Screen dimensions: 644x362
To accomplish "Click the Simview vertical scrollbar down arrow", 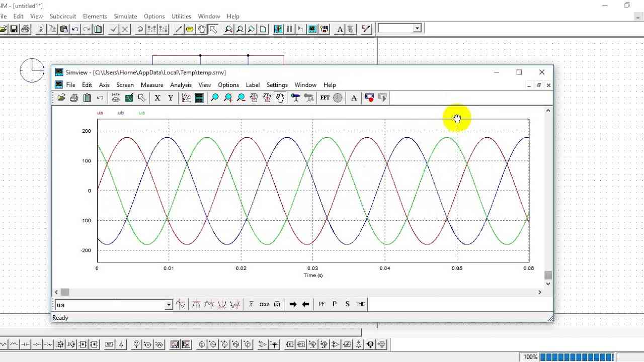I will (548, 284).
